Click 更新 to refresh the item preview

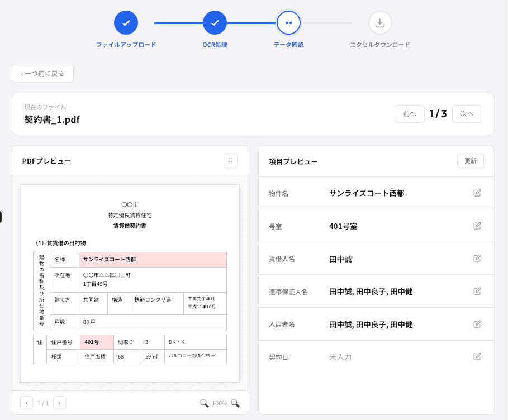(470, 160)
